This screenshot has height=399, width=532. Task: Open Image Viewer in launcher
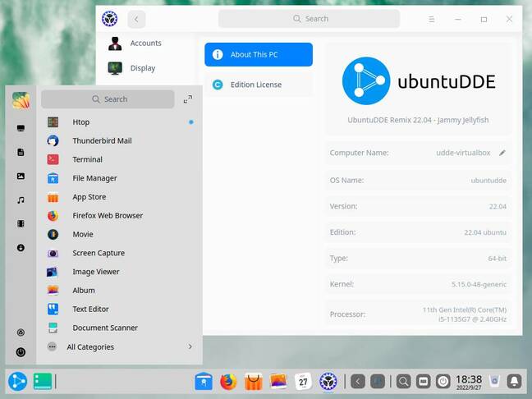[118, 272]
